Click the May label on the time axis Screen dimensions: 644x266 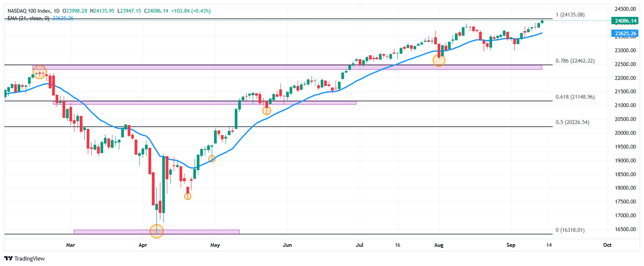pyautogui.click(x=215, y=245)
